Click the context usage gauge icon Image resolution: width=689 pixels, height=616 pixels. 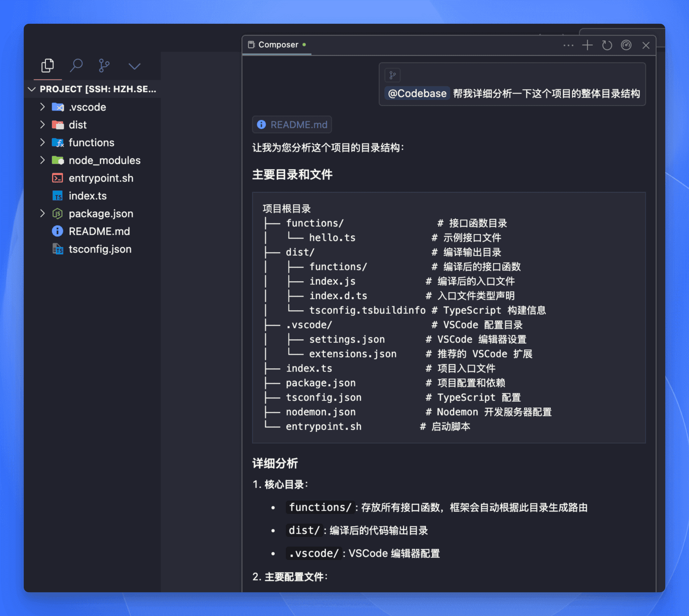(626, 45)
